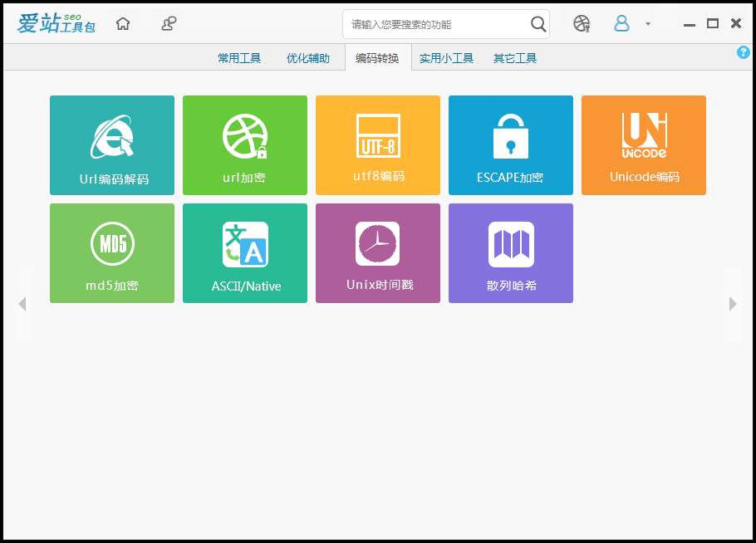The height and width of the screenshot is (543, 756).
Task: Launch the md5加密 tile
Action: pos(112,253)
